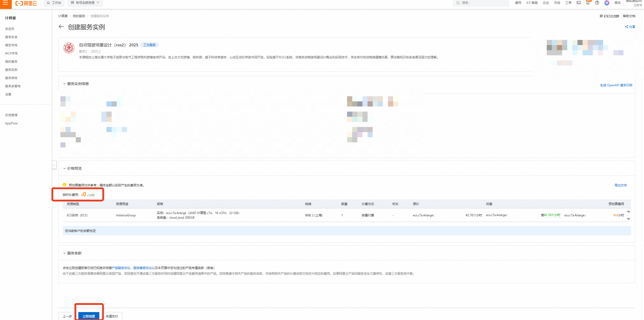Screen dimensions: 644x320
Task: Open 服务目录 in sidebar
Action: tap(11, 37)
